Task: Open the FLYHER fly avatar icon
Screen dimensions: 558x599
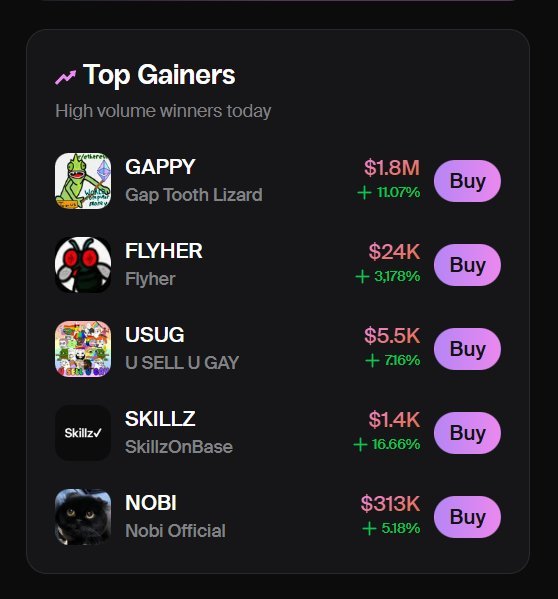Action: pyautogui.click(x=83, y=265)
